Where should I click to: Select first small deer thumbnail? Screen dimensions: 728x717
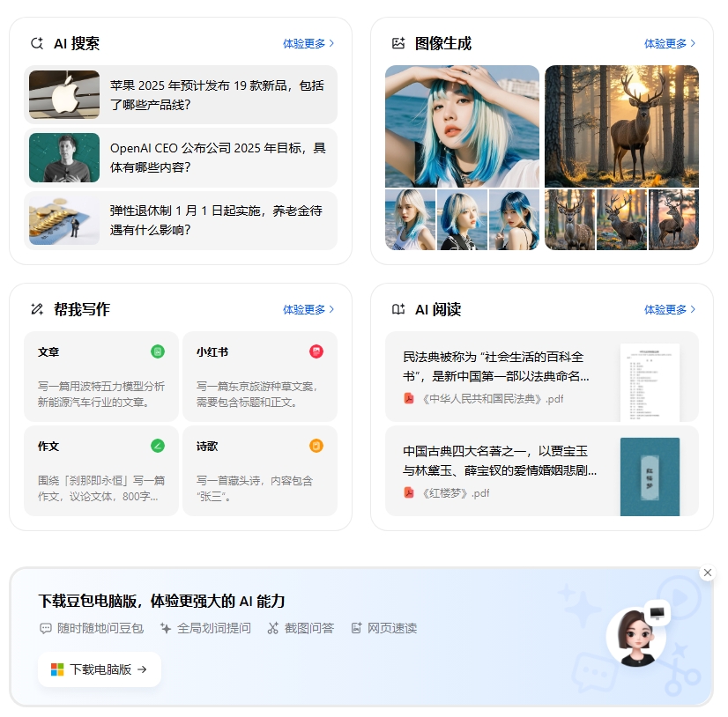[x=569, y=219]
